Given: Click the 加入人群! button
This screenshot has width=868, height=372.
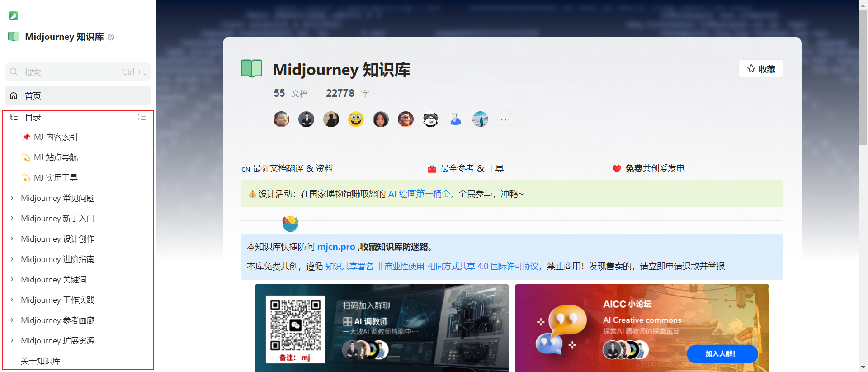Looking at the screenshot, I should coord(722,354).
